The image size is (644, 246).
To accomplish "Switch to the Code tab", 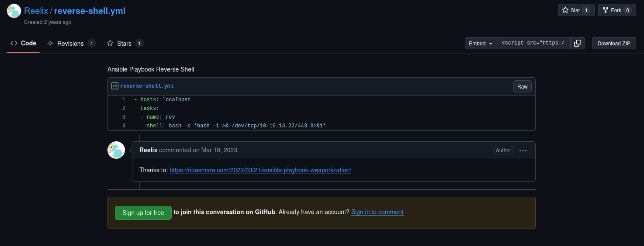I will [23, 43].
